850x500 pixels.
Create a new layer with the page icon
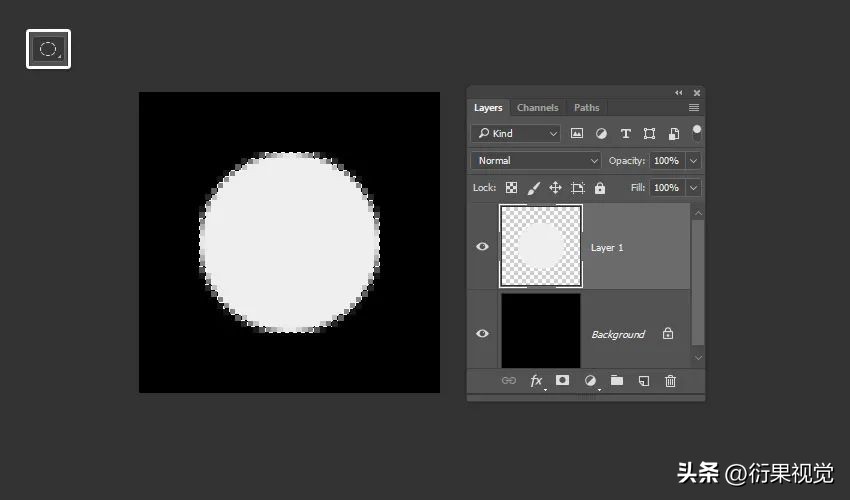point(644,381)
